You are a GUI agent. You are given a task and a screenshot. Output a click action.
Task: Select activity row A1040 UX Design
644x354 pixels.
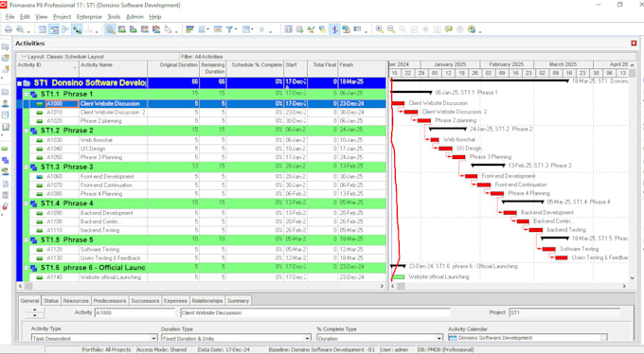point(201,149)
